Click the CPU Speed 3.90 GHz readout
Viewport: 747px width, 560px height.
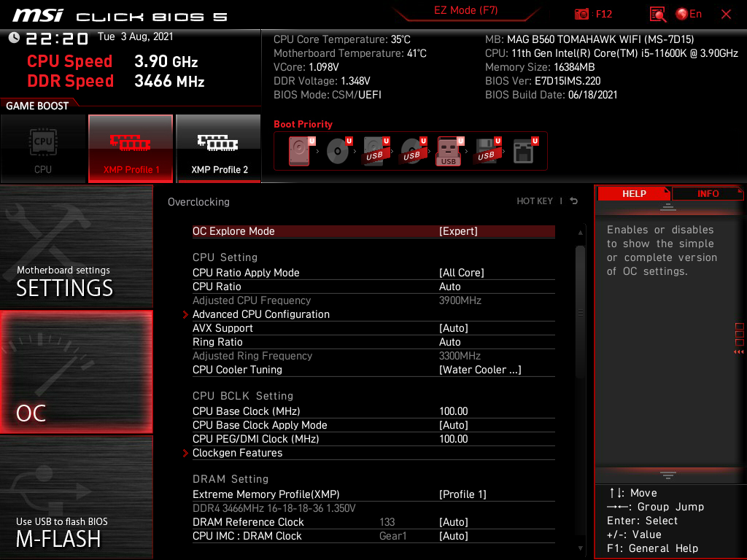[112, 61]
